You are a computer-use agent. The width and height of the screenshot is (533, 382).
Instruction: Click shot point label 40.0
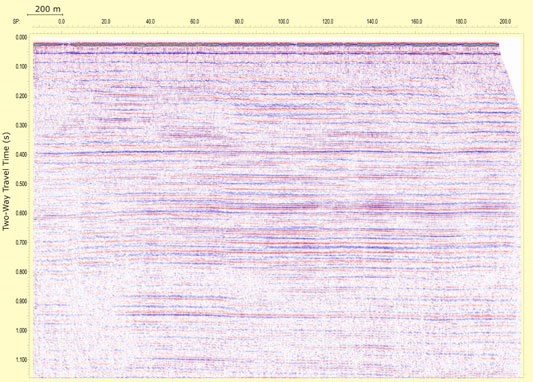[x=150, y=22]
